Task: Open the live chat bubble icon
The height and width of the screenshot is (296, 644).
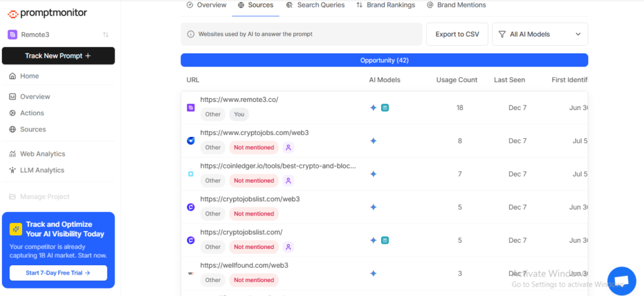Action: point(621,280)
